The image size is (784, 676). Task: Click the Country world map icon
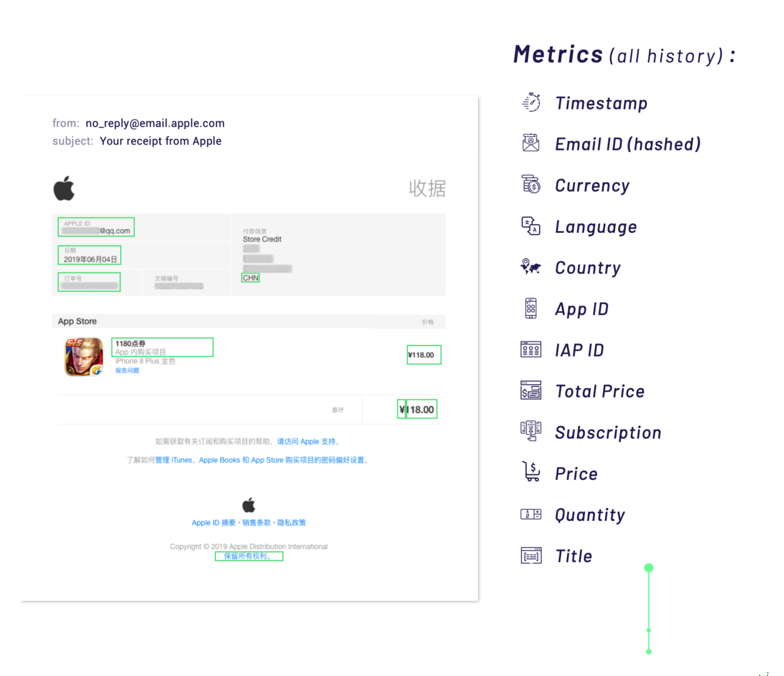[531, 267]
